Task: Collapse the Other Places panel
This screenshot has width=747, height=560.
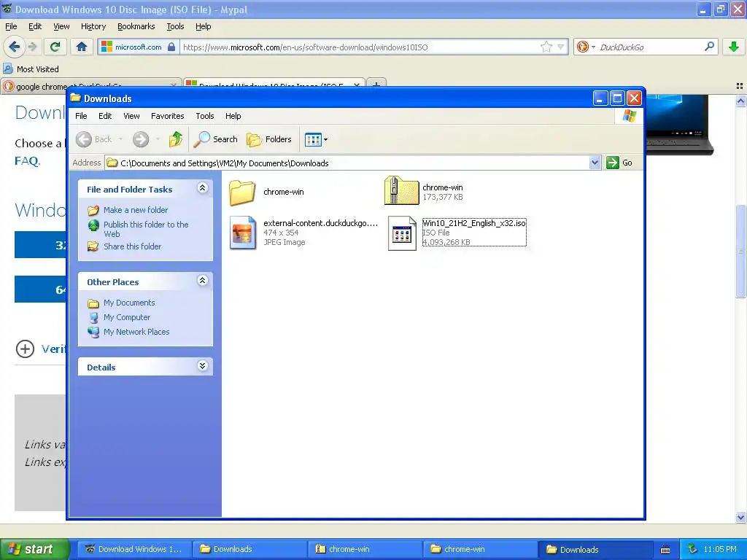Action: click(x=203, y=281)
